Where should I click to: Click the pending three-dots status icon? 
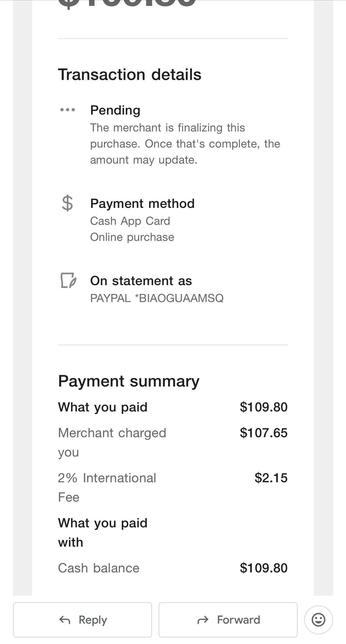pyautogui.click(x=68, y=110)
